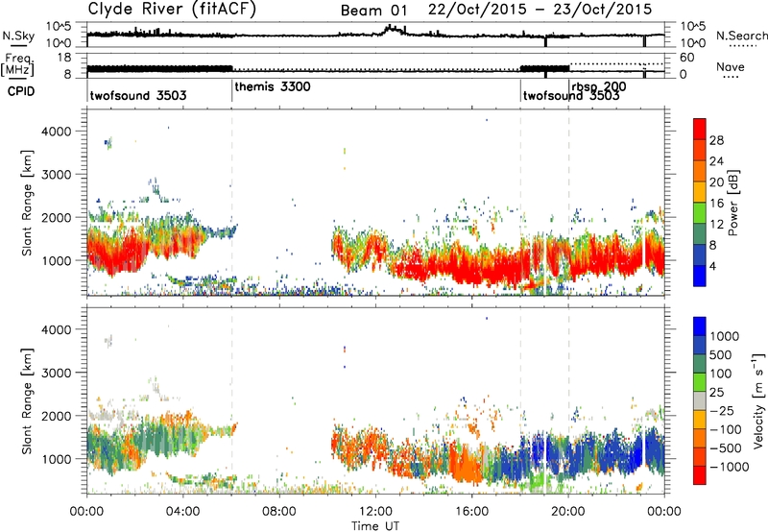Click the "500" velocity colorbar value
This screenshot has width=768, height=532.
coord(721,355)
